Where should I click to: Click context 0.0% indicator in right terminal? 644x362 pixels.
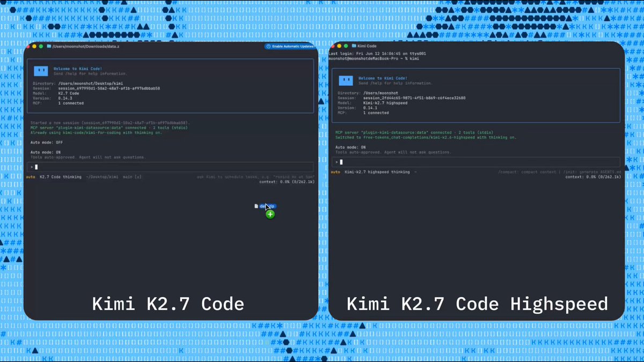click(x=594, y=177)
